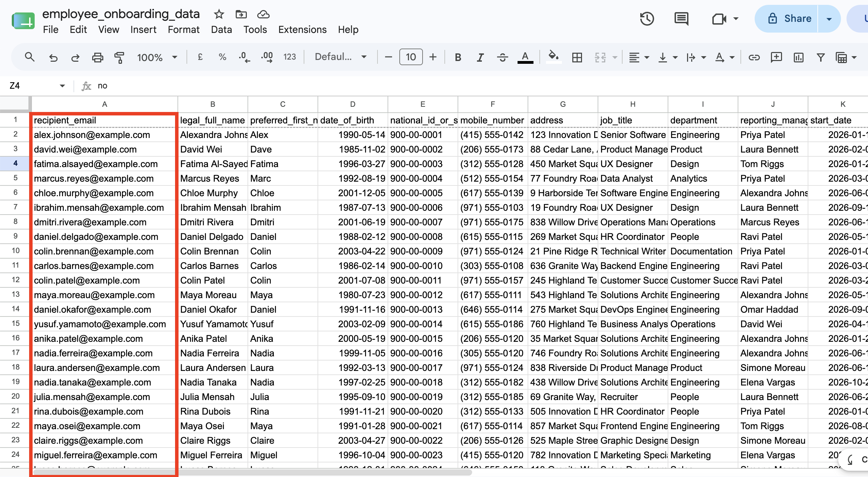
Task: Expand the vertical align dropdown
Action: point(675,57)
